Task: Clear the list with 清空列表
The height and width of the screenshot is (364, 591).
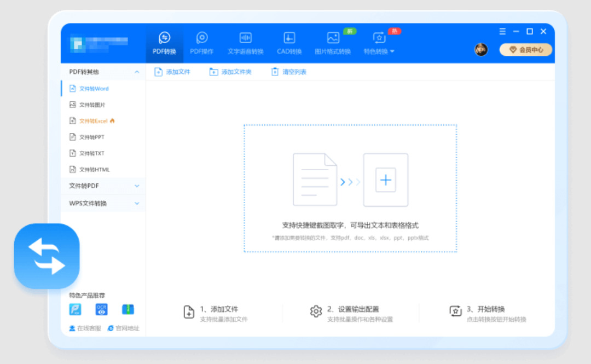Action: (289, 72)
